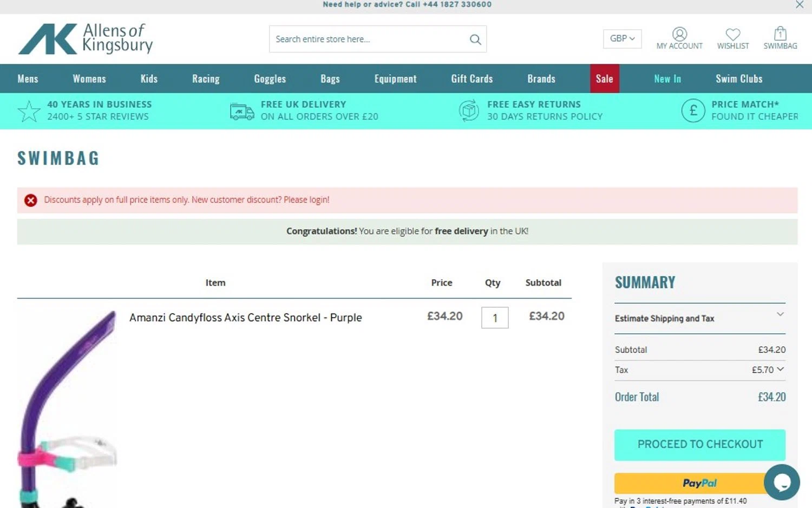Click the price match pound icon
812x508 pixels.
[693, 110]
